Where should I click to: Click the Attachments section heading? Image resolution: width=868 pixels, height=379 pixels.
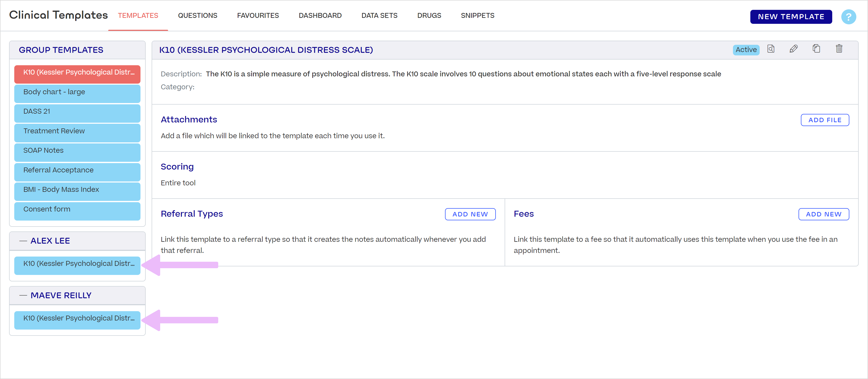pos(189,120)
